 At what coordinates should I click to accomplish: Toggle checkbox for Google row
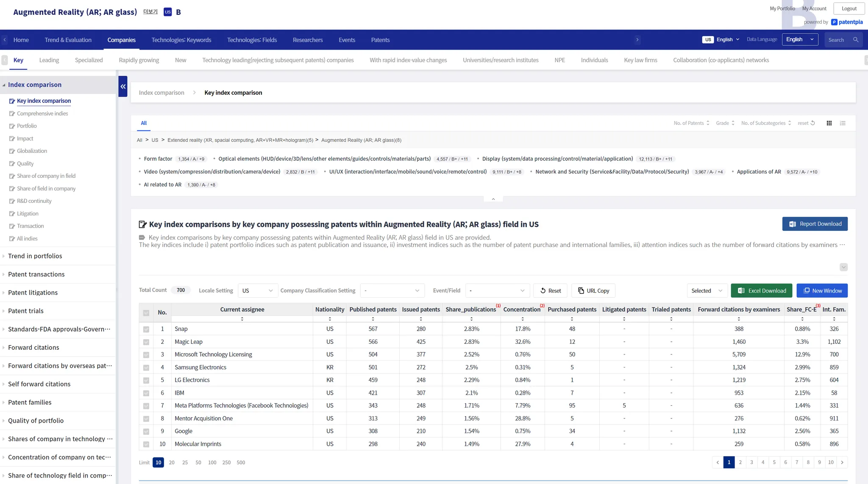(x=146, y=431)
